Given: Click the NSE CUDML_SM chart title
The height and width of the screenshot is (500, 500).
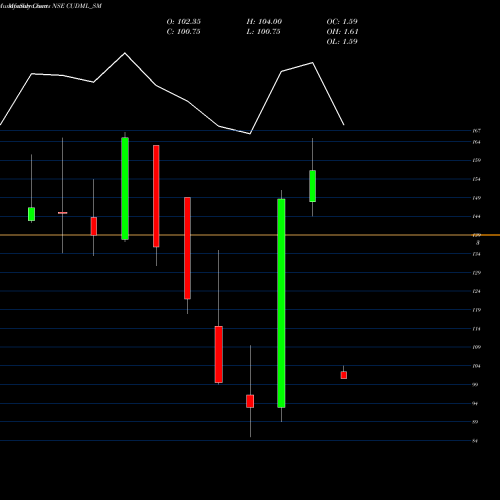Looking at the screenshot, I should click(77, 6).
